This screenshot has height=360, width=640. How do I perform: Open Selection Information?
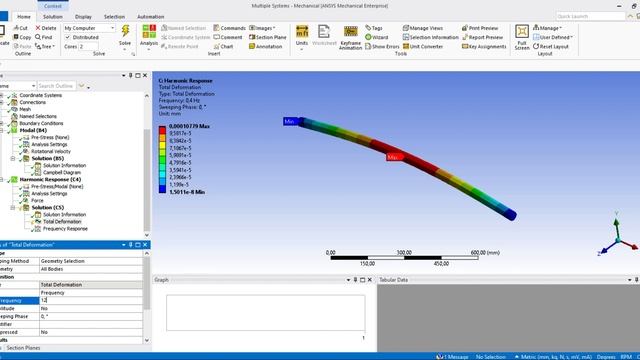431,37
